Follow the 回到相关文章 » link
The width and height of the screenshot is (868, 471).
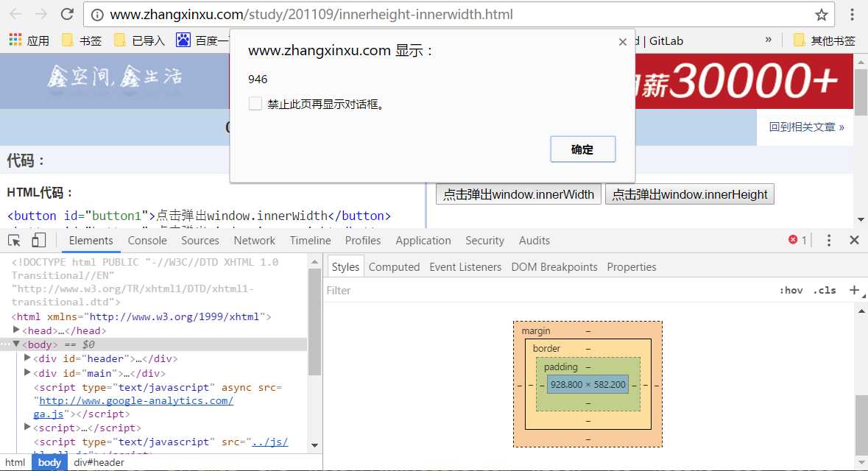pyautogui.click(x=806, y=127)
